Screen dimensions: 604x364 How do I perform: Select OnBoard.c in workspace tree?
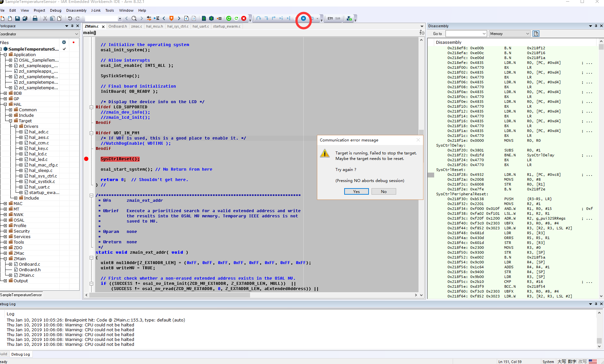pyautogui.click(x=29, y=264)
